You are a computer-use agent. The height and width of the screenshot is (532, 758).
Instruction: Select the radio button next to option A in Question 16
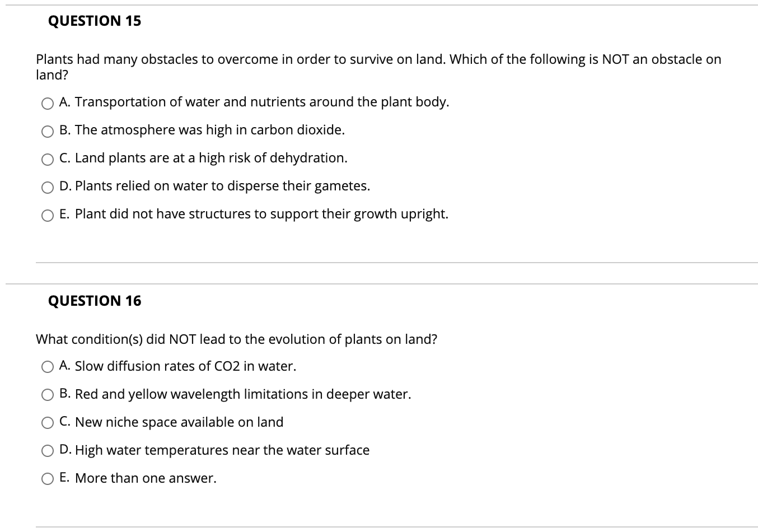(x=48, y=366)
